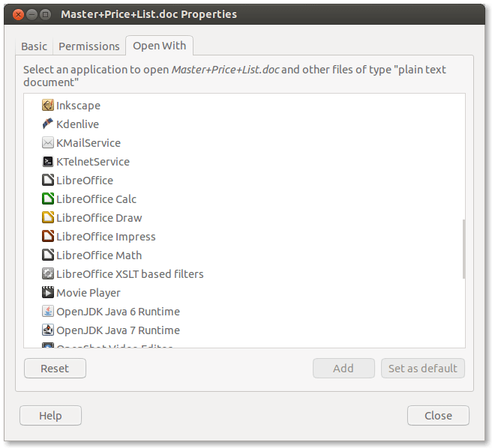Open the Permissions tab
This screenshot has height=448, width=492.
[89, 46]
